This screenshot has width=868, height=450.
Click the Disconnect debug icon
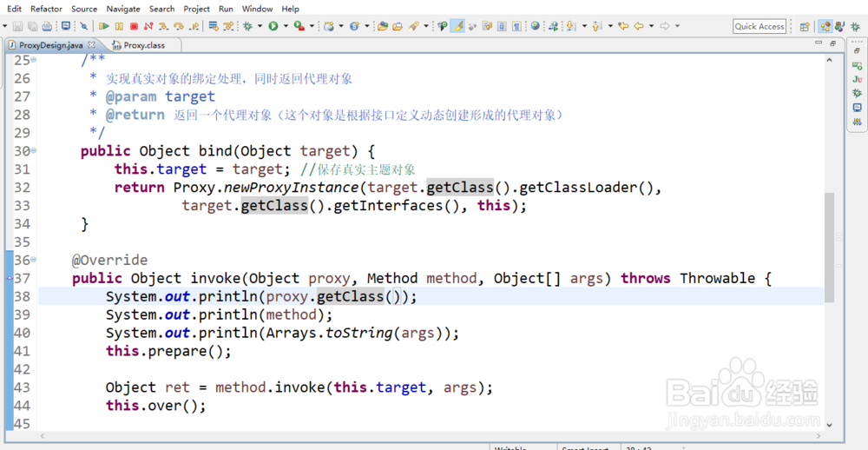point(148,26)
